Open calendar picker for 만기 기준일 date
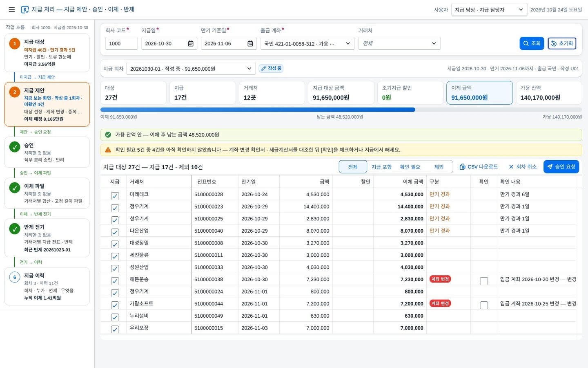588x368 pixels. point(250,43)
